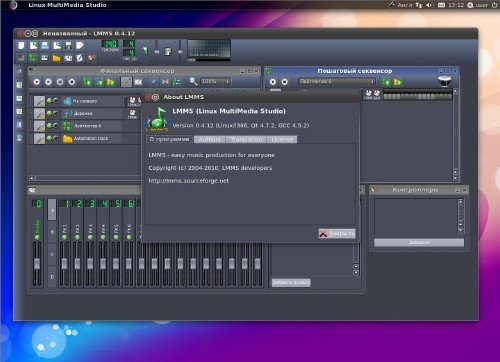Open the Automation track's actions gear button

(39, 139)
